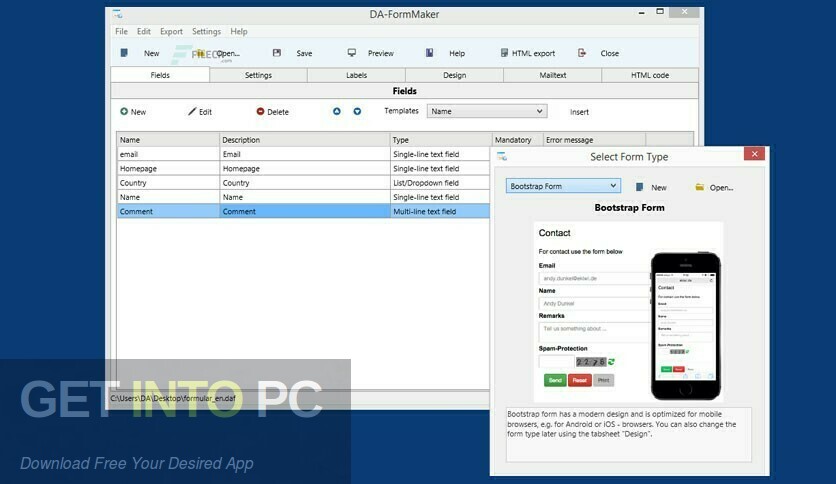The width and height of the screenshot is (836, 484).
Task: Close the Select Form Type dialog
Action: 754,154
